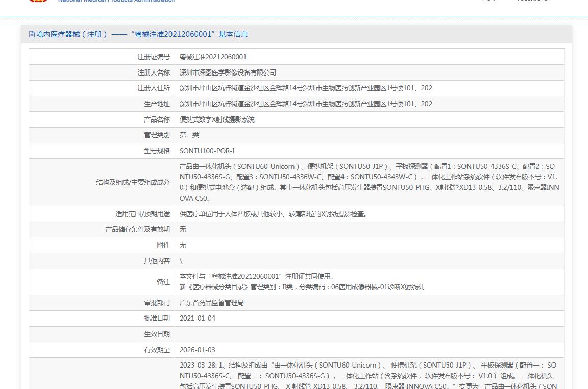Image resolution: width=588 pixels, height=389 pixels.
Task: Select value 无 in 产品储存条件及有效期 row
Action: pos(183,229)
